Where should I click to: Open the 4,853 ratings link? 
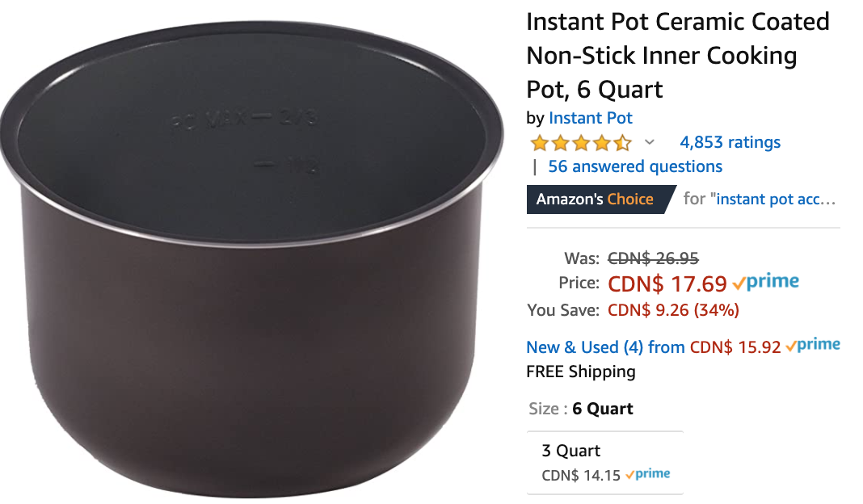(730, 142)
